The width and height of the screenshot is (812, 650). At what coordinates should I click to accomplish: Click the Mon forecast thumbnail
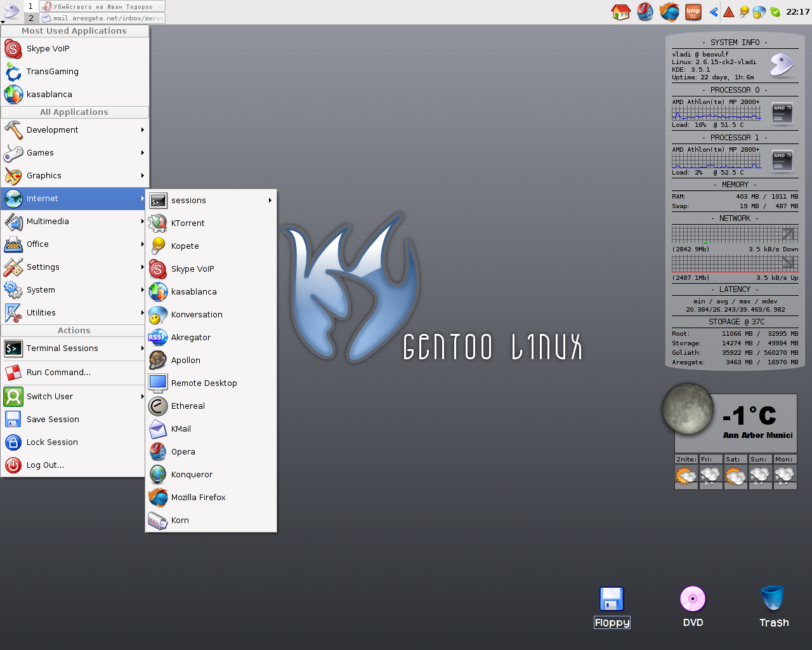coord(785,476)
